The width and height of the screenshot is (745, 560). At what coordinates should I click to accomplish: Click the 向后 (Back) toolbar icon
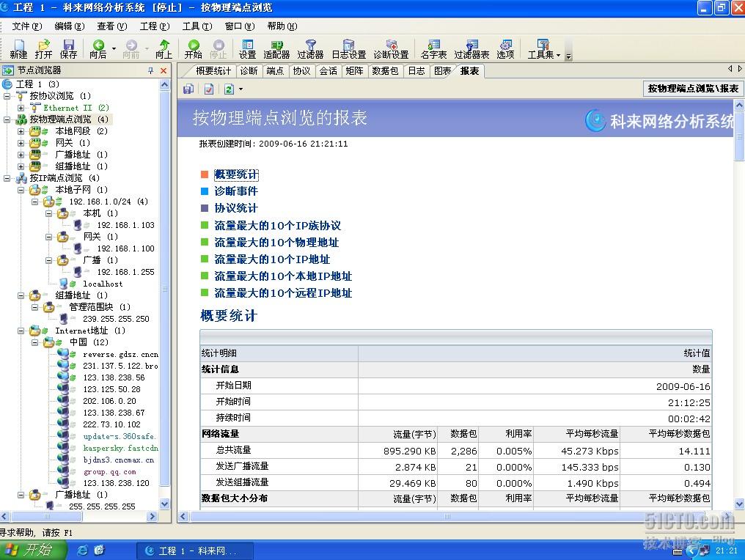[98, 49]
